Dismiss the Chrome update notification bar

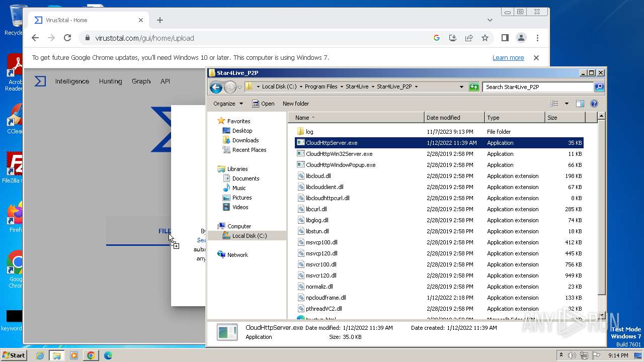tap(536, 58)
